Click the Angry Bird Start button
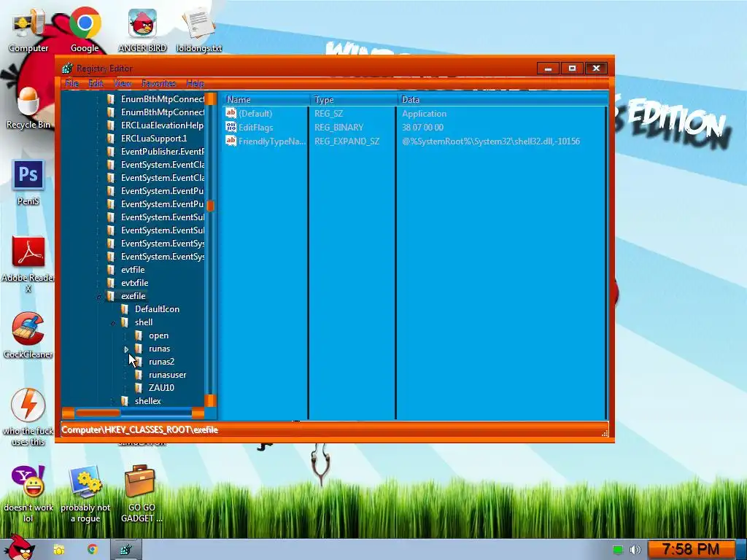 click(19, 548)
